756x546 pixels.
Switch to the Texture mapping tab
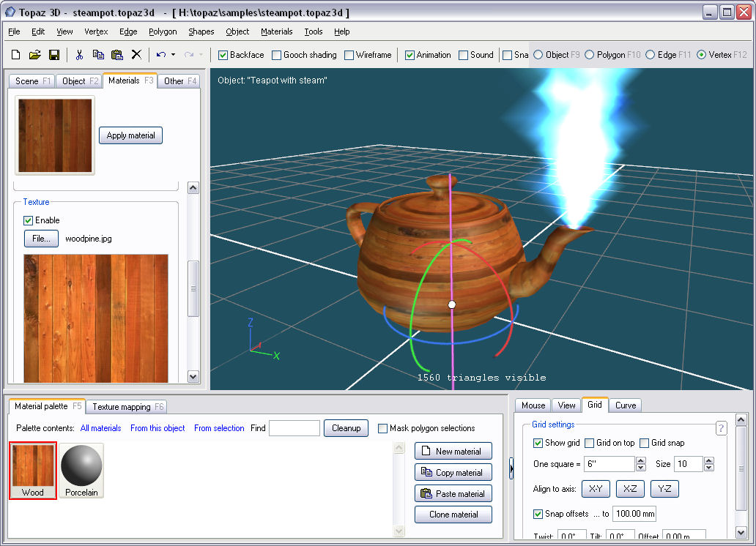tap(127, 407)
